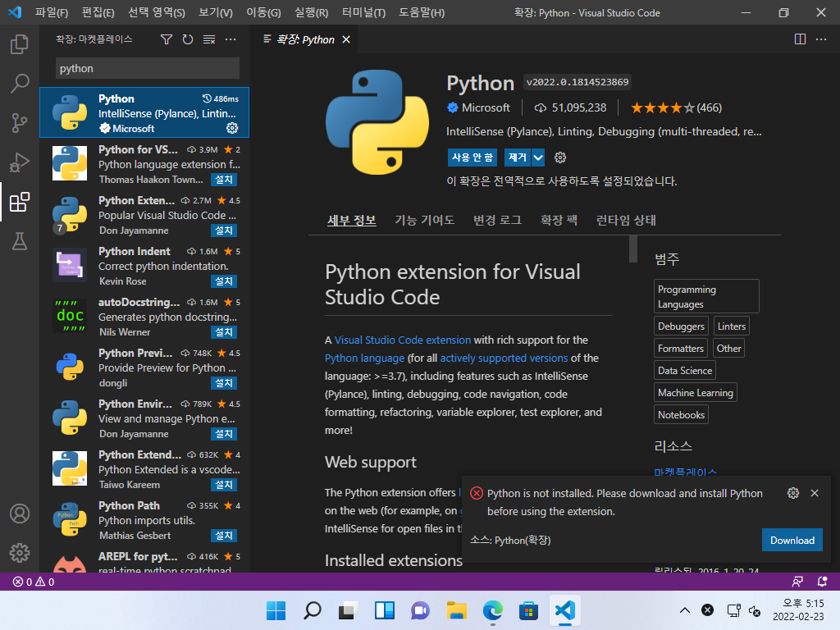840x630 pixels.
Task: Open clock and date in taskbar
Action: click(x=798, y=610)
